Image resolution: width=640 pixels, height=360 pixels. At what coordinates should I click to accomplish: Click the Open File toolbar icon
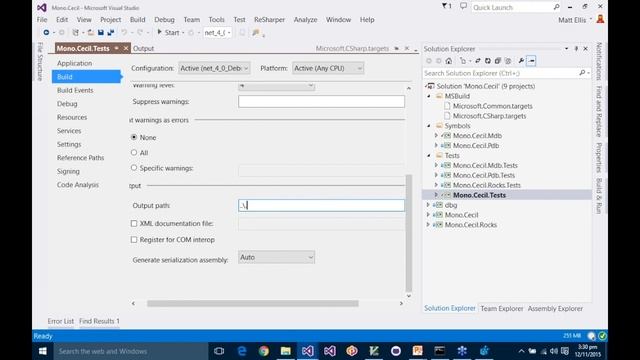tap(91, 32)
